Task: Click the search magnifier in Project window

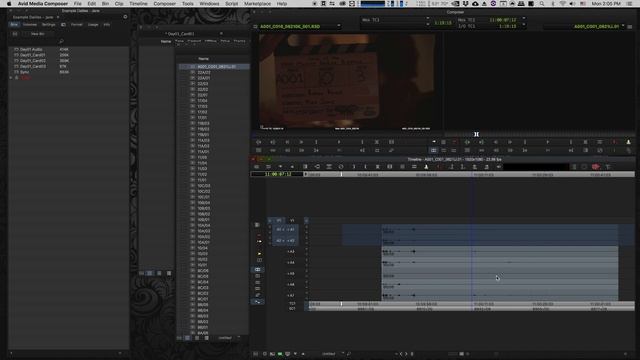Action: click(x=61, y=41)
